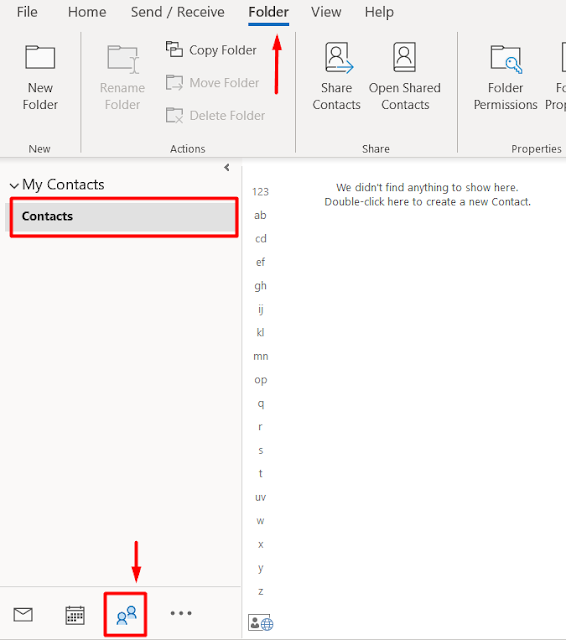Jump to s in contact index
The image size is (566, 640).
(260, 451)
